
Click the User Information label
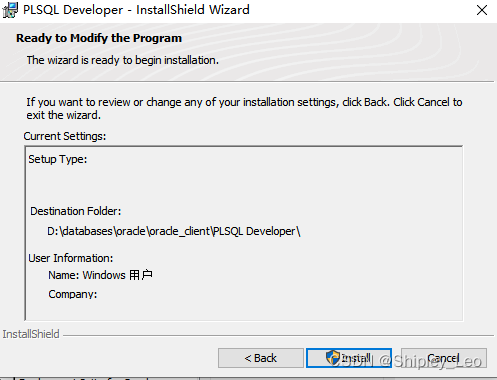point(71,258)
